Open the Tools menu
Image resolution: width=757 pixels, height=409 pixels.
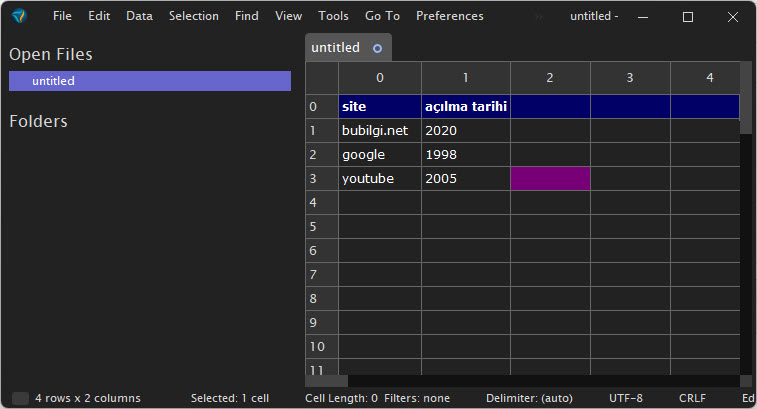[x=333, y=16]
